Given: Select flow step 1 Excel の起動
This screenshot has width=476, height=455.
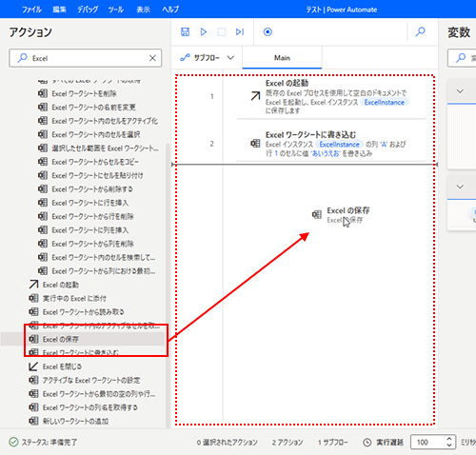Looking at the screenshot, I should point(331,97).
